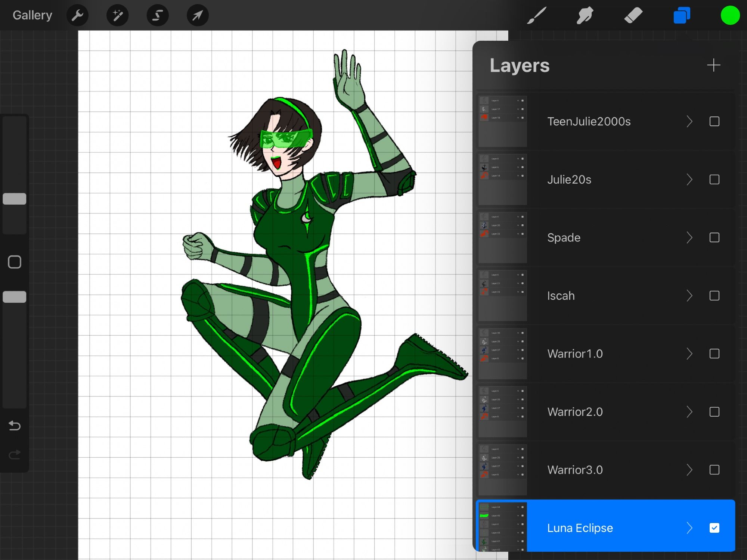This screenshot has height=560, width=747.
Task: Return to Gallery
Action: pos(32,15)
